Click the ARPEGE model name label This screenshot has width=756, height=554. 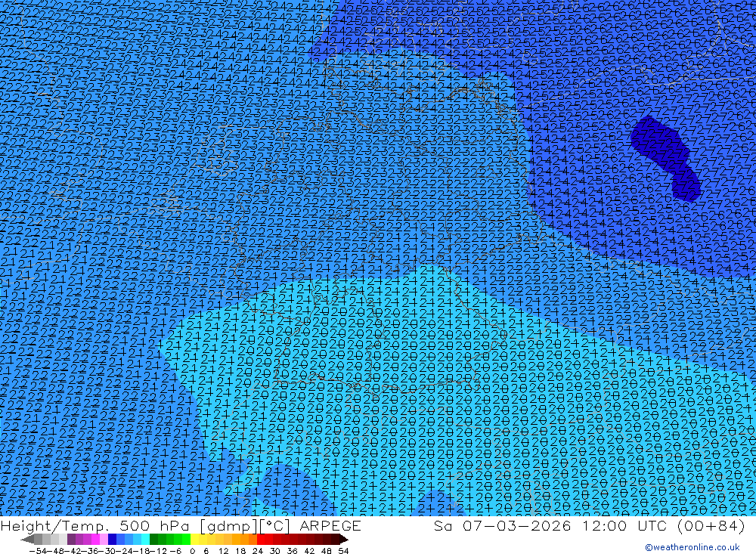coord(330,525)
